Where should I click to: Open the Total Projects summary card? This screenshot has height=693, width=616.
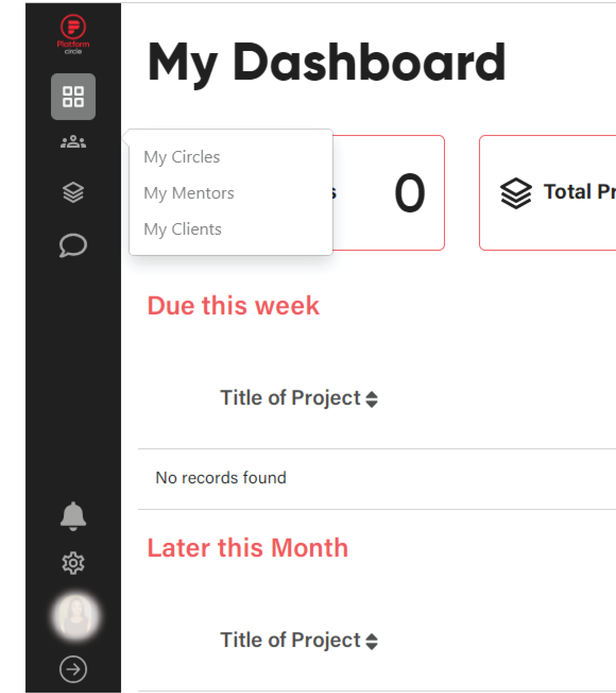point(548,193)
